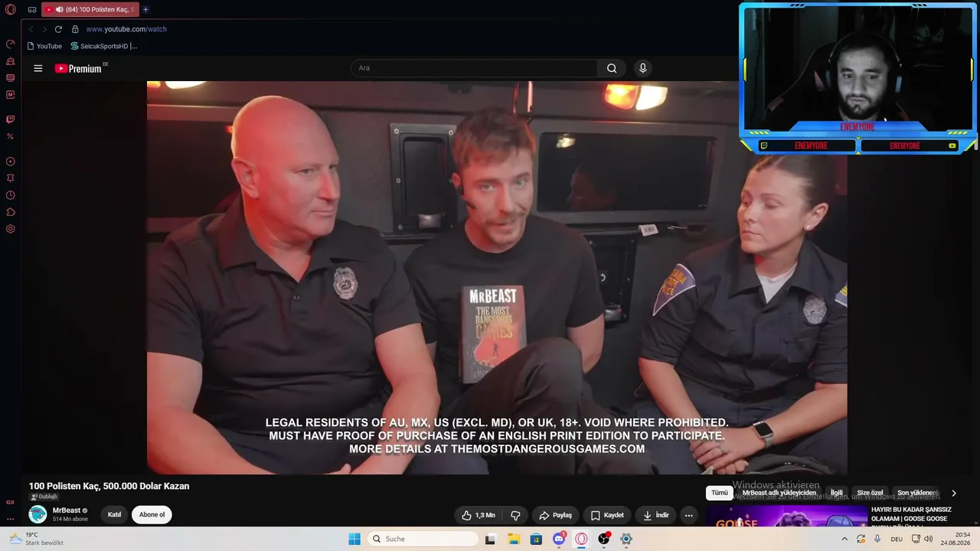Save the video via 'Kaydet'
This screenshot has width=980, height=551.
608,515
